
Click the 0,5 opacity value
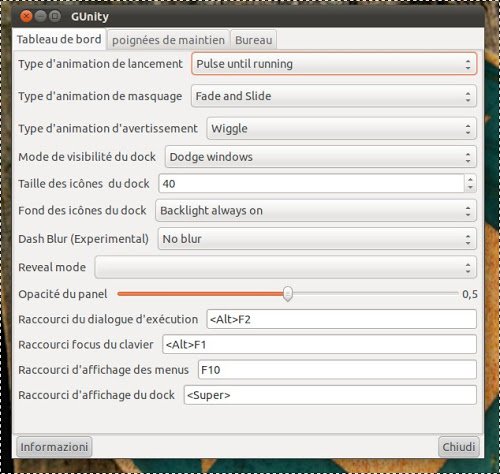coord(470,294)
